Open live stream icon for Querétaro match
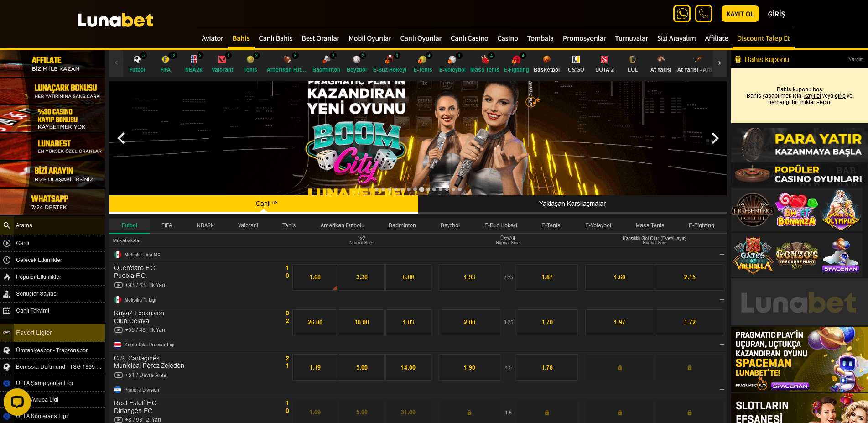868x423 pixels. point(118,285)
